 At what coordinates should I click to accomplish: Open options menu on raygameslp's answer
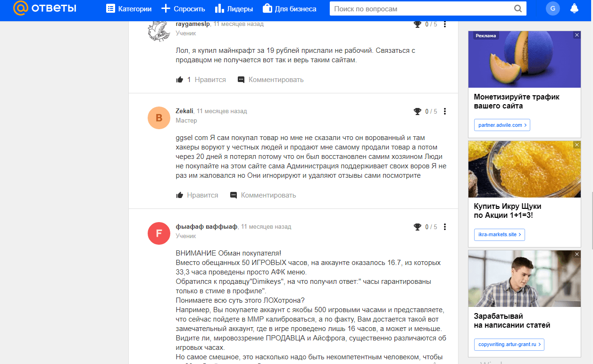pos(444,24)
